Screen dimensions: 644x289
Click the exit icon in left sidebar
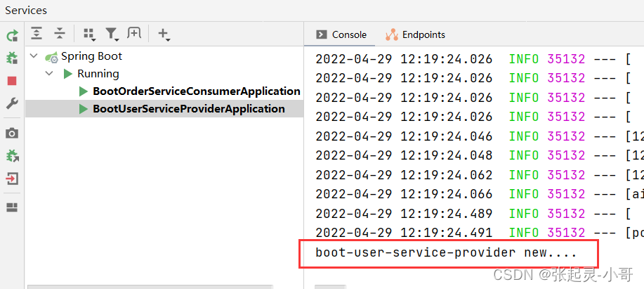click(x=12, y=178)
